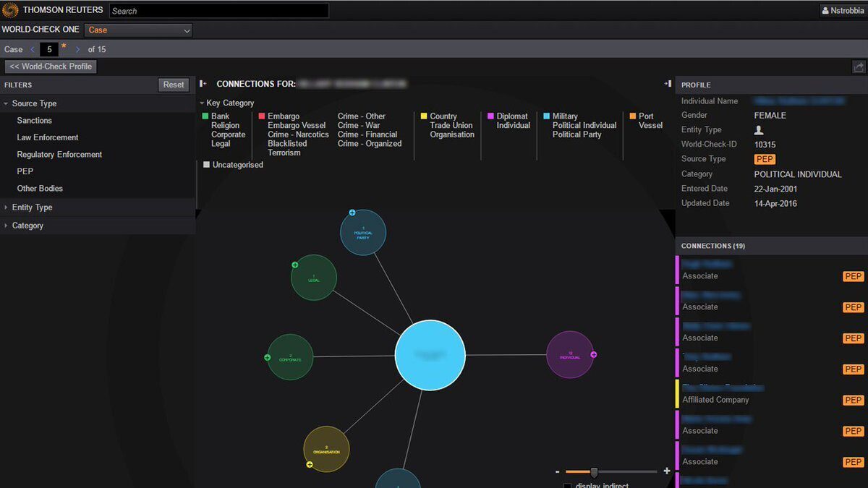Select the Other Bodies source type filter
The image size is (868, 488).
coord(40,189)
